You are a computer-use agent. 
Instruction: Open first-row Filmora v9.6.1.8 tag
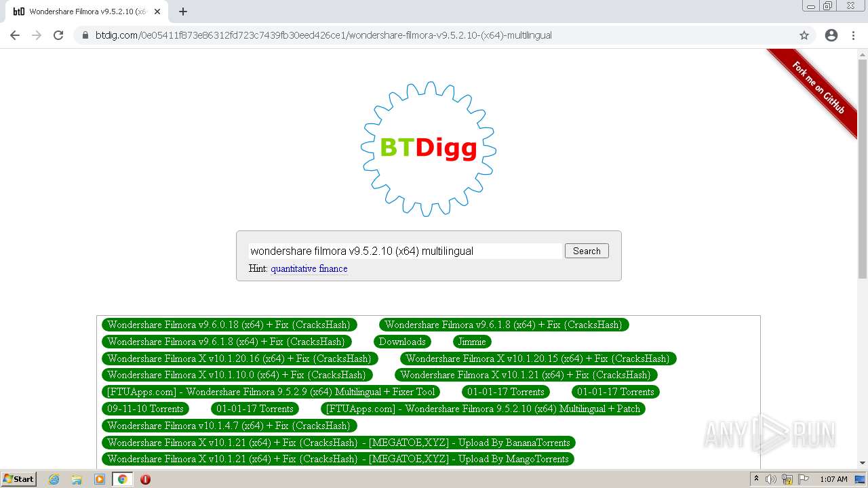pyautogui.click(x=504, y=325)
